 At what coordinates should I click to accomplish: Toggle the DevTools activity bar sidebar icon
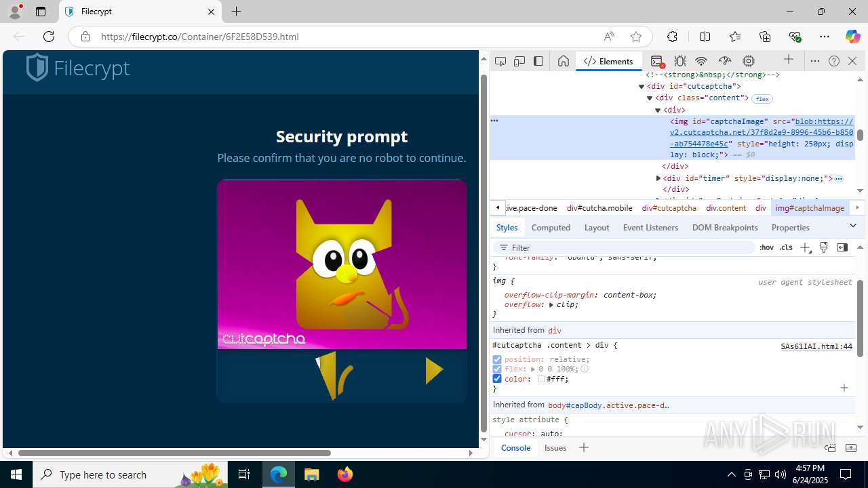538,61
